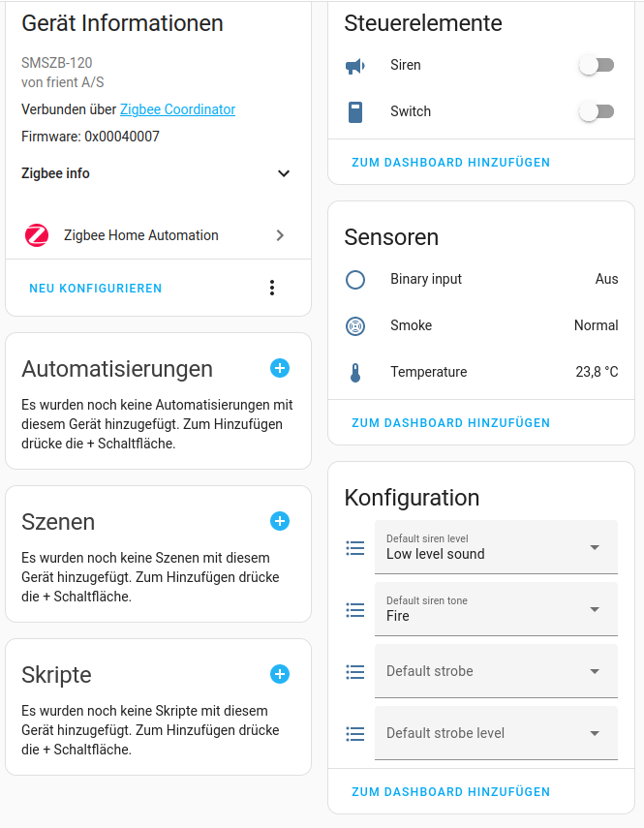This screenshot has width=644, height=828.
Task: Add a new script with plus icon
Action: 280,674
